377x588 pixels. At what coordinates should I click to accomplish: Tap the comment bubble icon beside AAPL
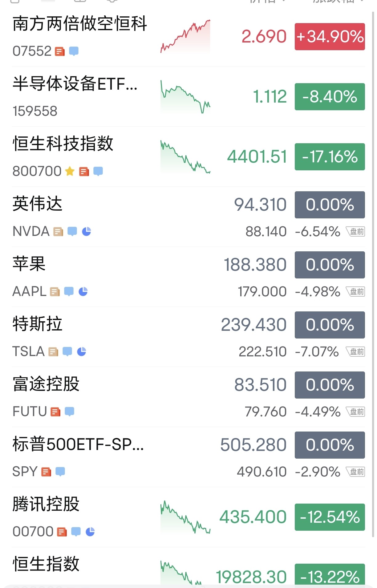pyautogui.click(x=69, y=291)
